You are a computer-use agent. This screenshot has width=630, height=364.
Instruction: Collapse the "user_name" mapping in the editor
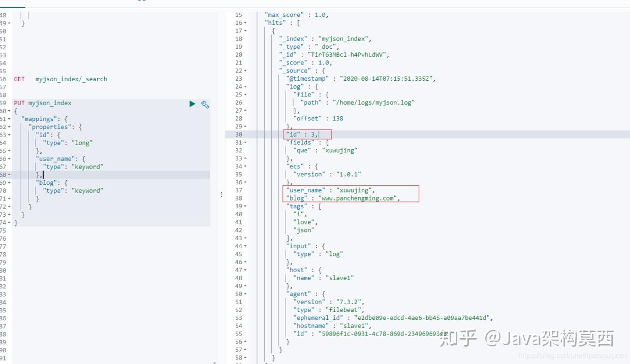pos(9,158)
